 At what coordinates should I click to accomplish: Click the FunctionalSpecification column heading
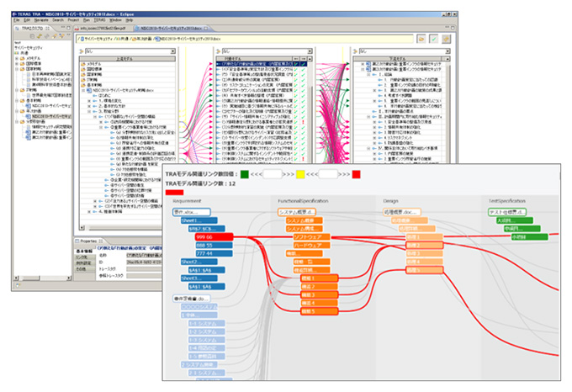tap(303, 201)
